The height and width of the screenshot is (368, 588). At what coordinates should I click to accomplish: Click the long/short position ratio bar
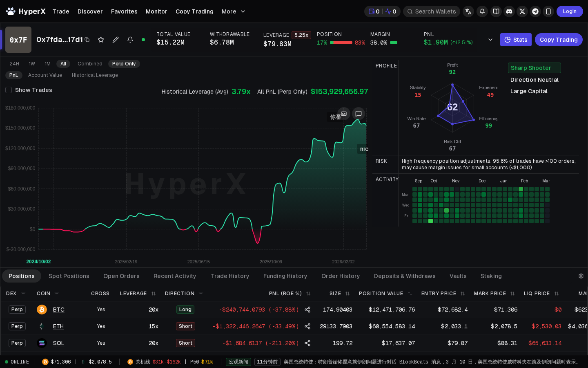pos(342,42)
